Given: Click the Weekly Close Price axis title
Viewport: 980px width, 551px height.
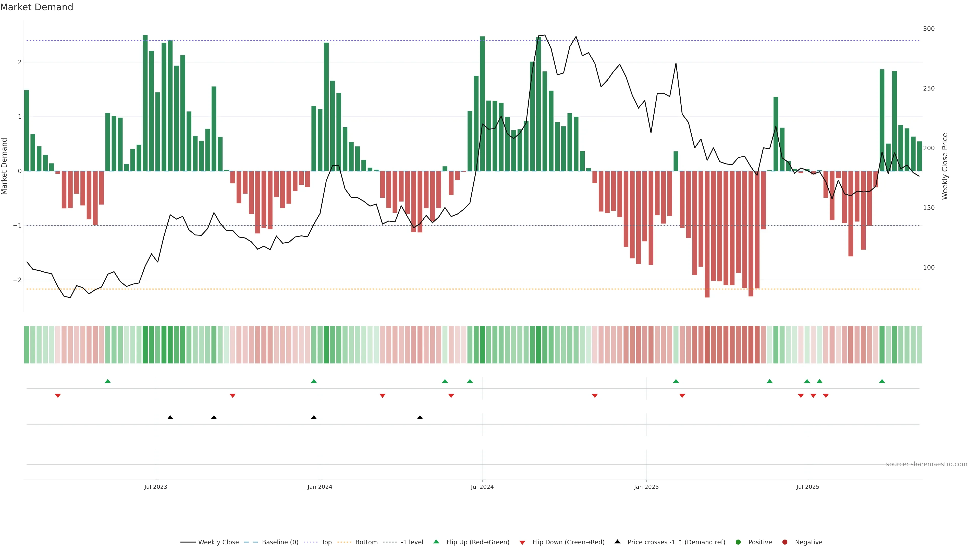Looking at the screenshot, I should pos(945,166).
